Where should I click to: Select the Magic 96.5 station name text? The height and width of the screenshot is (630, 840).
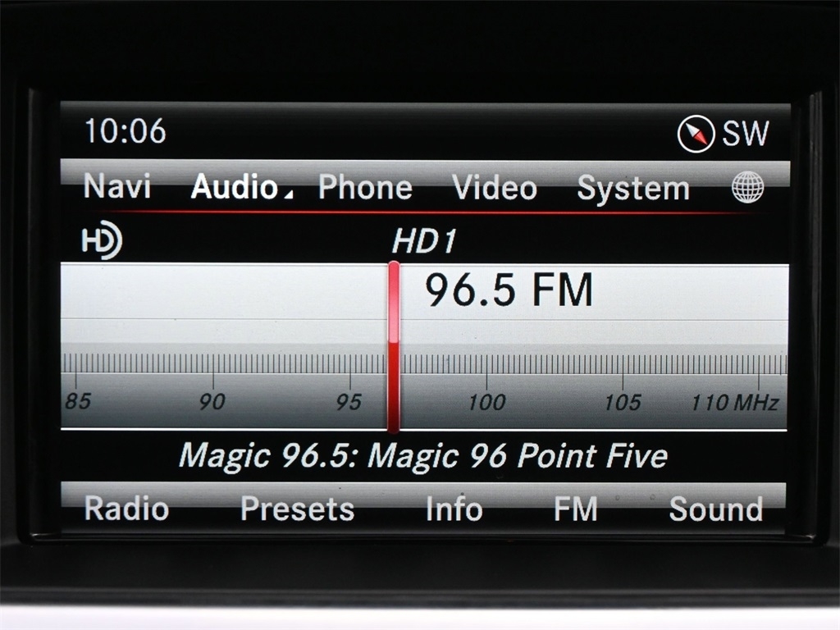(423, 456)
